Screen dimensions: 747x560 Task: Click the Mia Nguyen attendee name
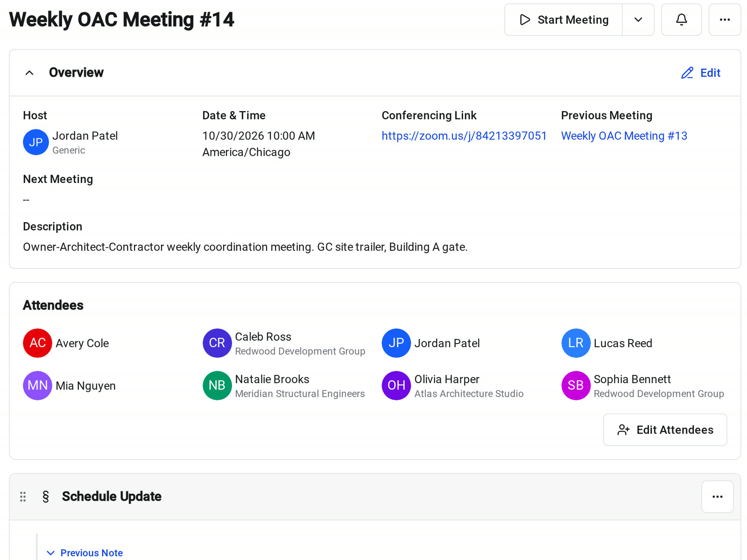click(x=85, y=386)
